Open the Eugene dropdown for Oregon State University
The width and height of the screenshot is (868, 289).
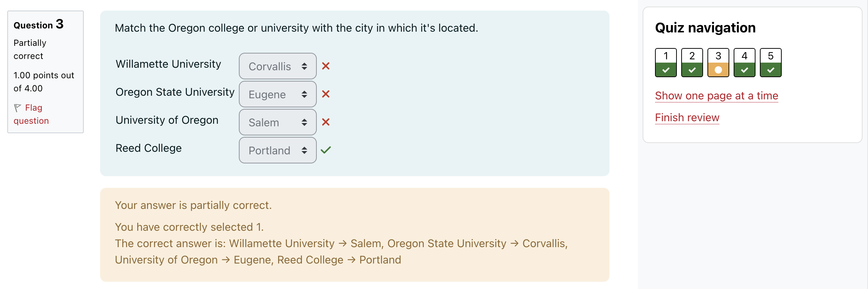coord(277,94)
